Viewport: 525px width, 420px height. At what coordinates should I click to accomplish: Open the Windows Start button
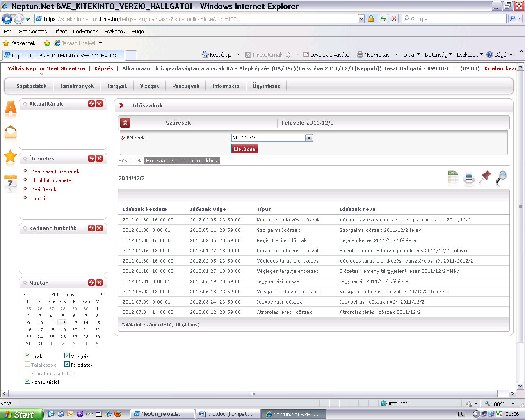pos(22,414)
